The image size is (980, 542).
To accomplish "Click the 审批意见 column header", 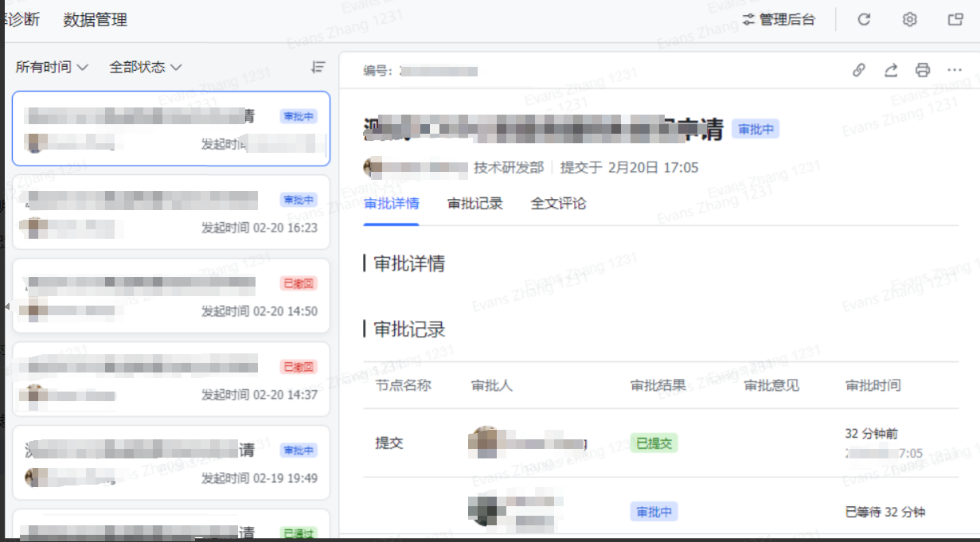I will (x=771, y=385).
